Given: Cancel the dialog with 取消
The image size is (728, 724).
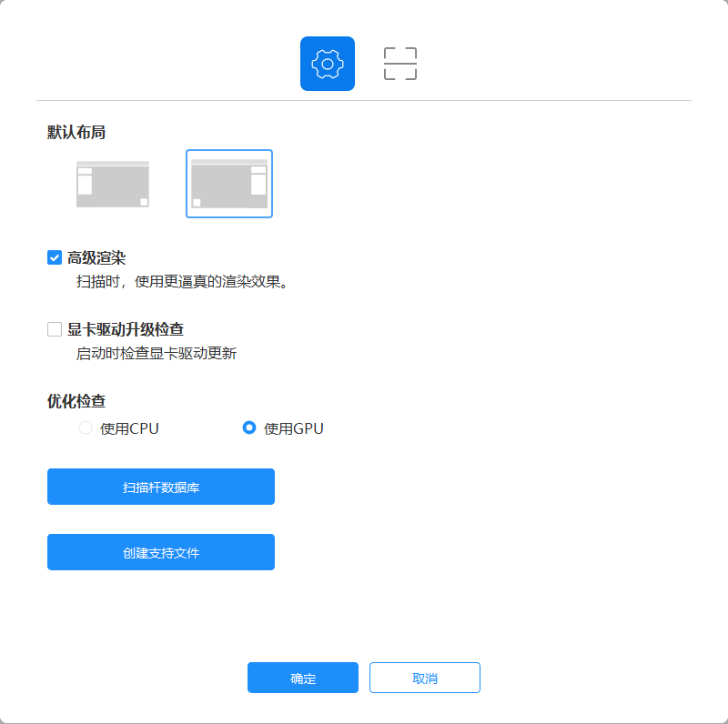Looking at the screenshot, I should tap(424, 678).
